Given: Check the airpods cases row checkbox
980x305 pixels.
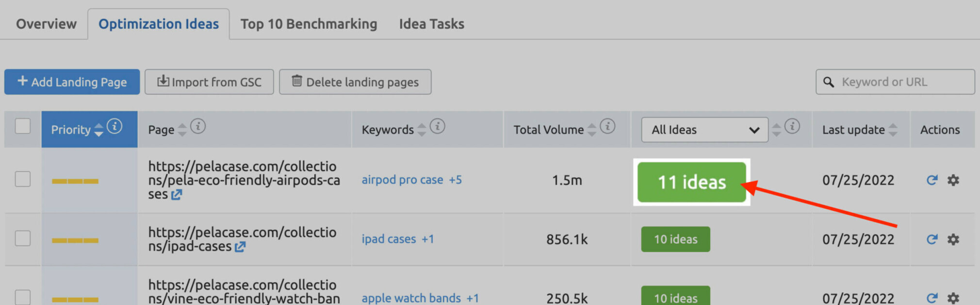Looking at the screenshot, I should coord(23,179).
